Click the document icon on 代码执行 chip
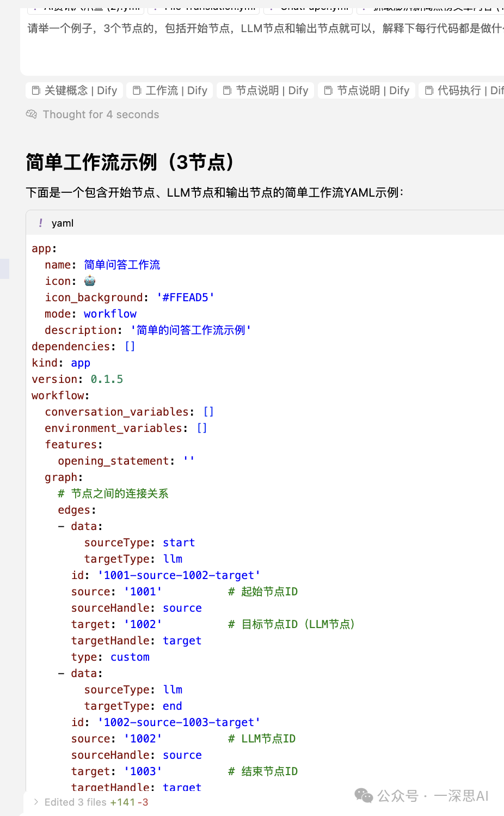 429,90
